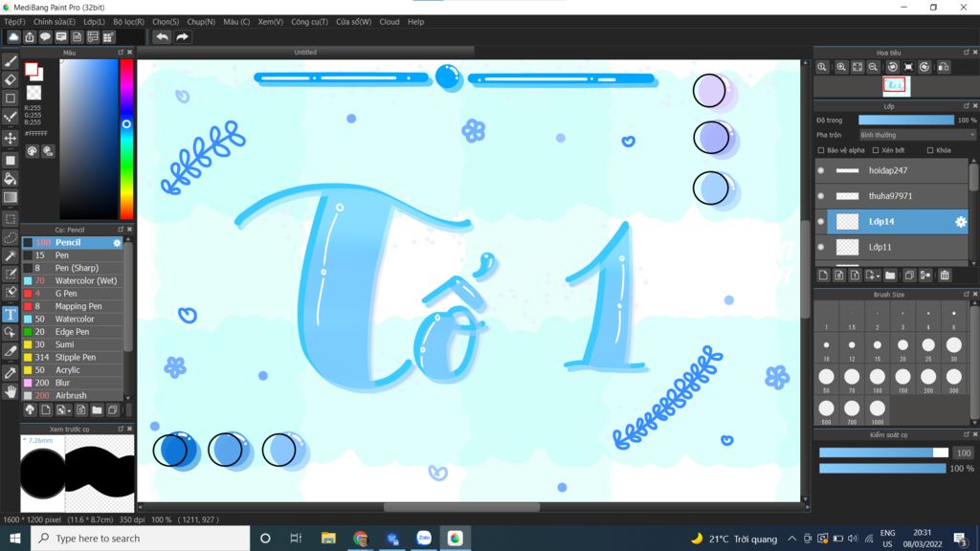The image size is (980, 551).
Task: Switch to the Untitled canvas tab
Action: [305, 53]
